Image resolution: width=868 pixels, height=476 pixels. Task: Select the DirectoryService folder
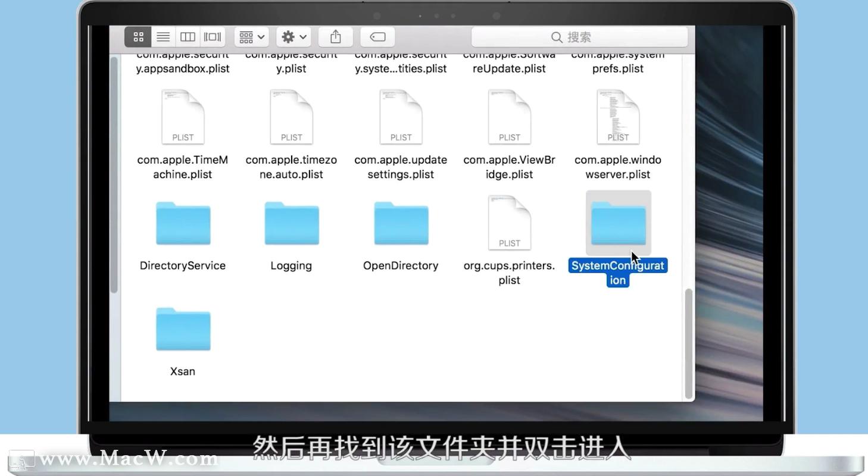click(182, 223)
